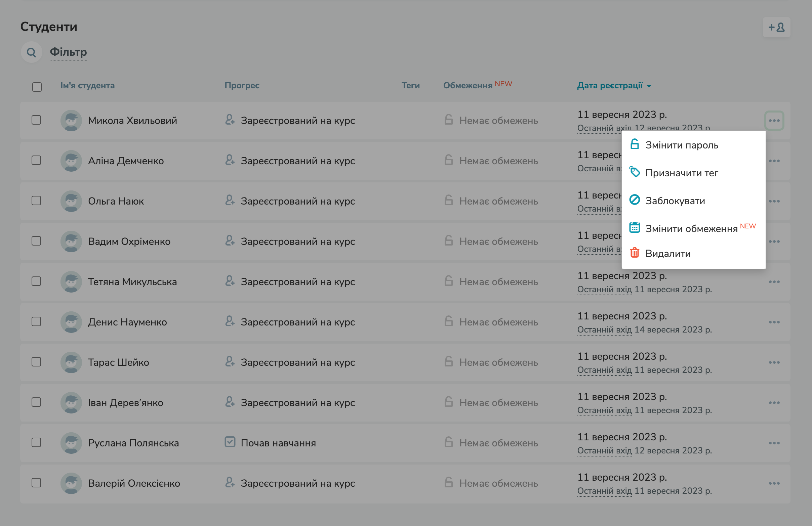Open the Фільтр link
Screen dimensions: 812x526
(68, 52)
